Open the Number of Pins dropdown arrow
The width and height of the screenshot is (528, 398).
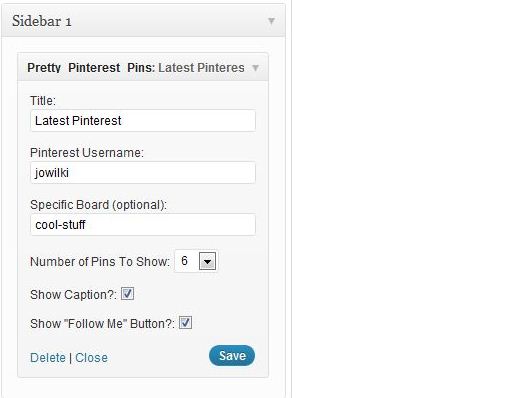pos(207,261)
